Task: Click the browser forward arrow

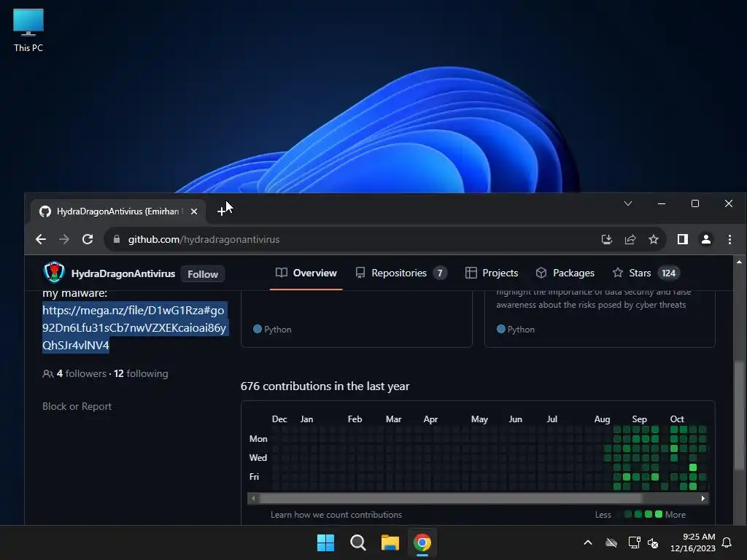Action: [64, 239]
